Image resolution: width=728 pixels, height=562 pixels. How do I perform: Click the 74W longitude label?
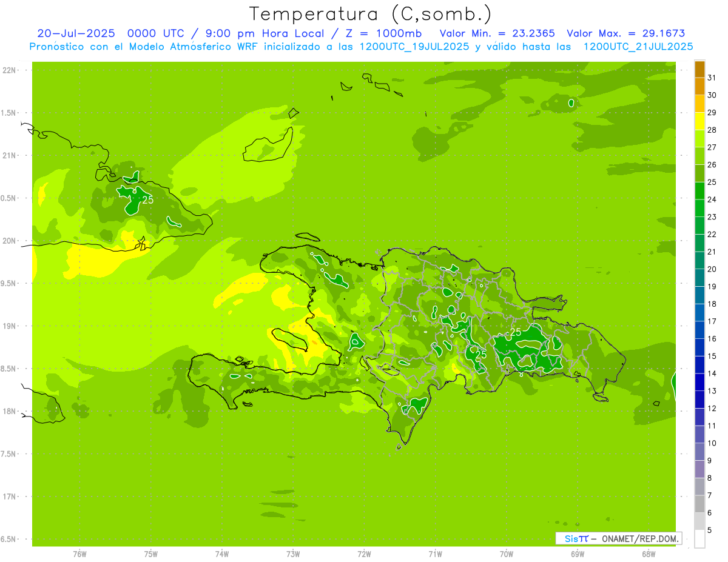221,554
